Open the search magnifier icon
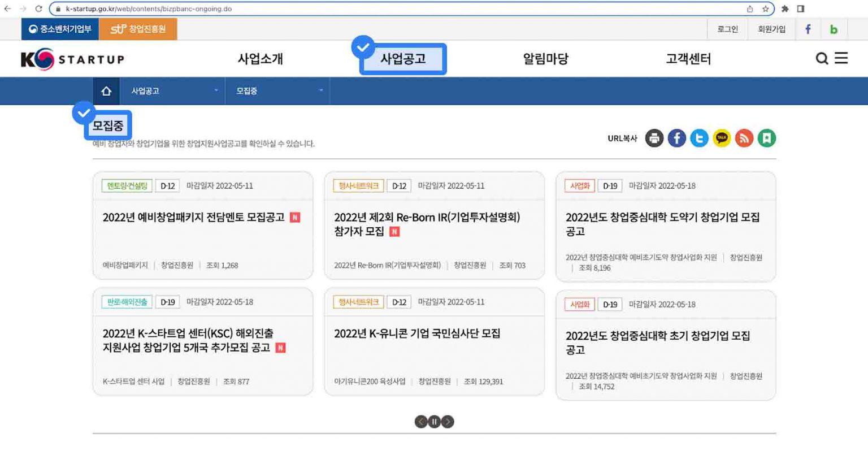Image resolution: width=868 pixels, height=468 pixels. click(822, 58)
